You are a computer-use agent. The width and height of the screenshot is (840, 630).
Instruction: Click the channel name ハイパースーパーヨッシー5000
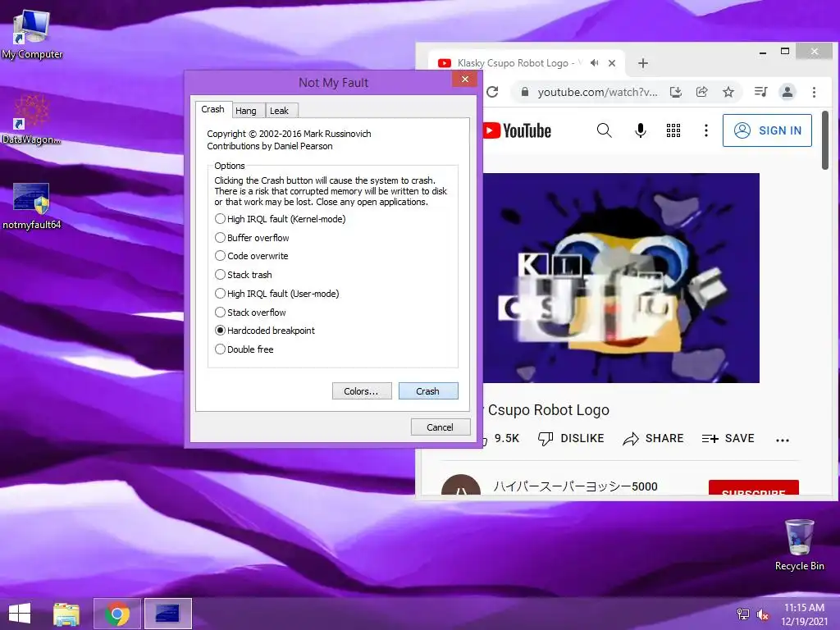(575, 486)
